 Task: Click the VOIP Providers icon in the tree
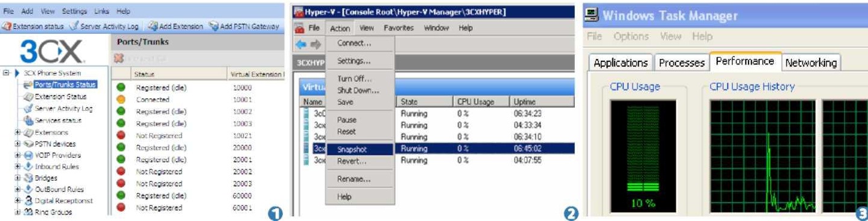click(x=28, y=155)
